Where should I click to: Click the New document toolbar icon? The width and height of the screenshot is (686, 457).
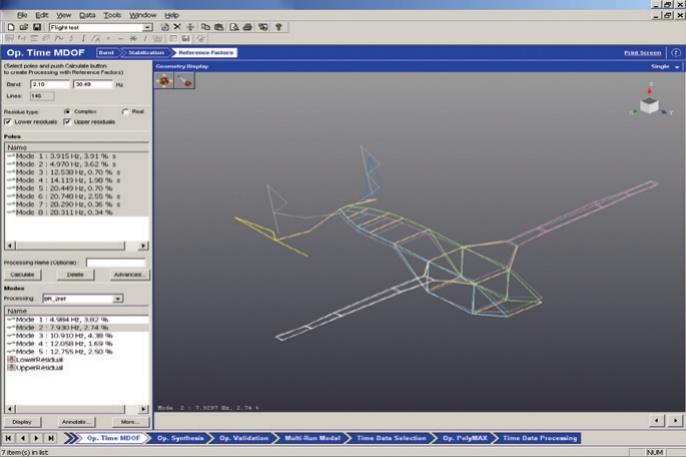[11, 27]
